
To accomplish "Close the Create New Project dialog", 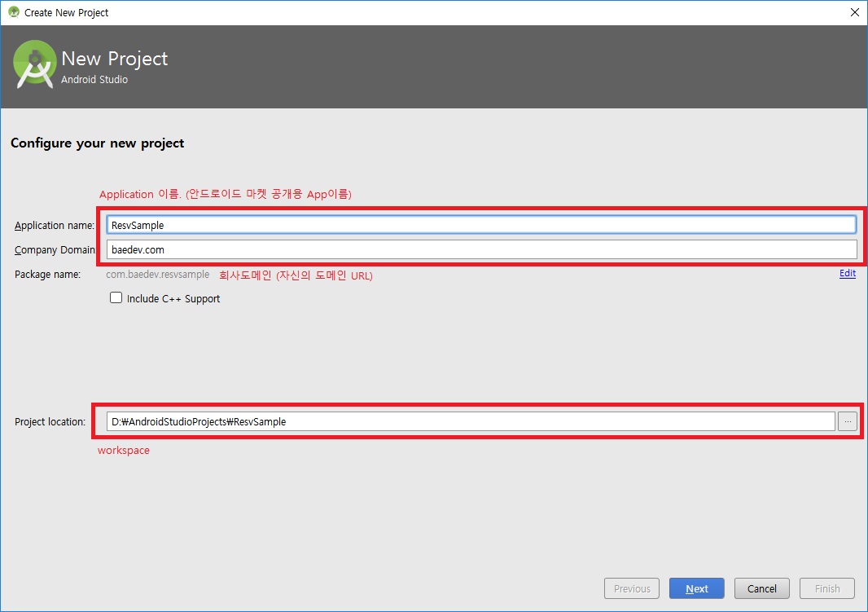I will pos(854,12).
